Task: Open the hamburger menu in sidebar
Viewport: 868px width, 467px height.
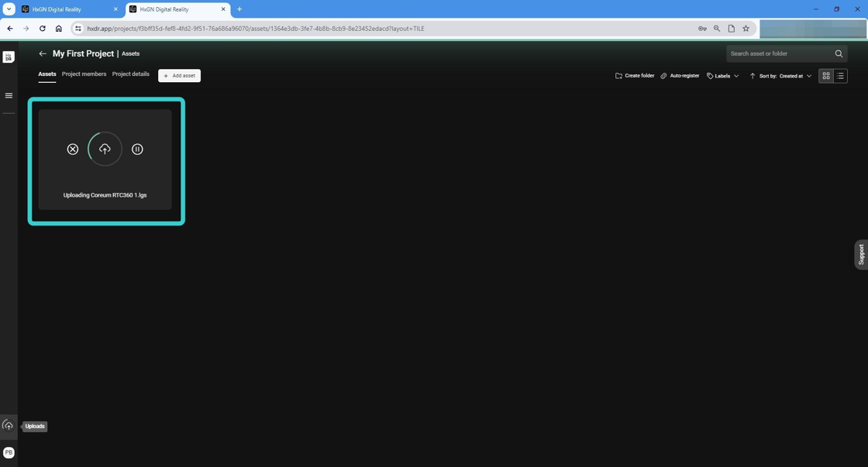Action: coord(9,96)
